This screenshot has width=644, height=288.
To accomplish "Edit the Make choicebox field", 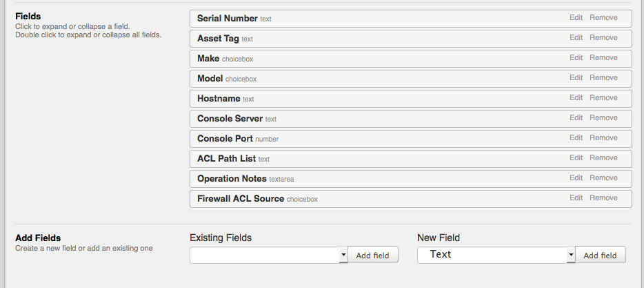I will coord(576,57).
